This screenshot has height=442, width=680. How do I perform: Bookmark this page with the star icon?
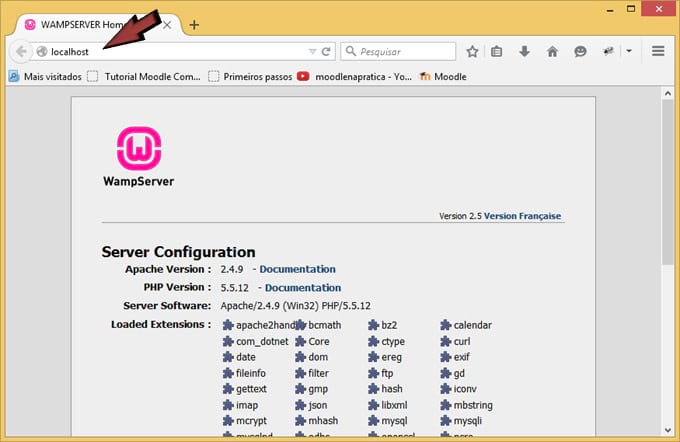[x=472, y=52]
